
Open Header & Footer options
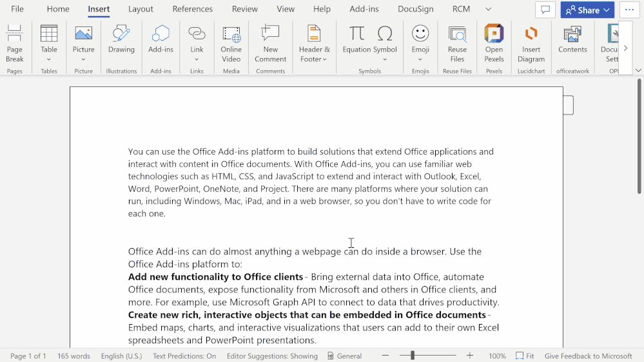click(314, 44)
